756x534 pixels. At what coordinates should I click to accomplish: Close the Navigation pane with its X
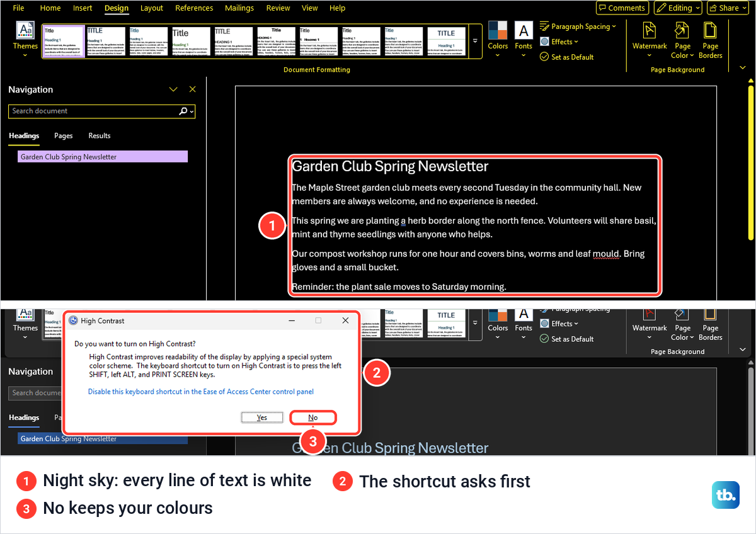pos(193,89)
